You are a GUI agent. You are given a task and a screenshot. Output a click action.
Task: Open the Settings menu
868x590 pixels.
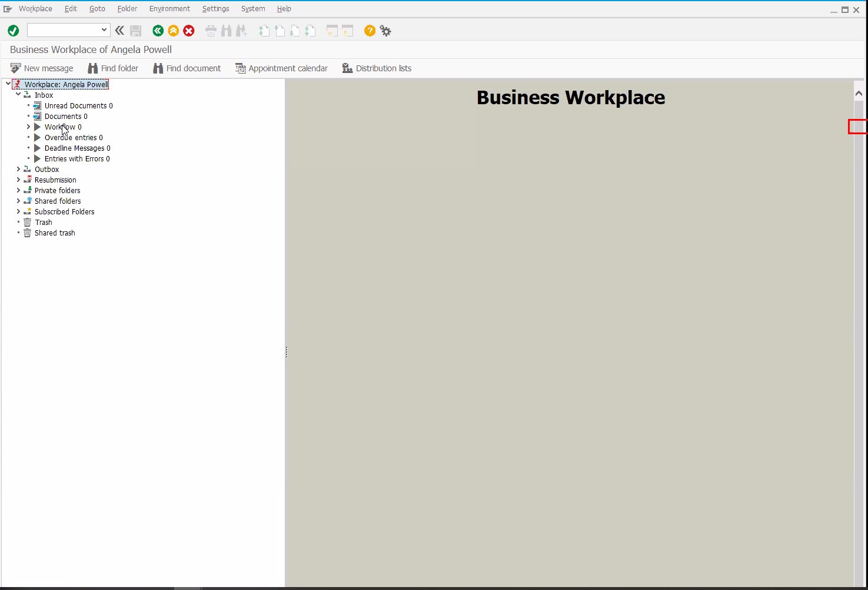[215, 8]
